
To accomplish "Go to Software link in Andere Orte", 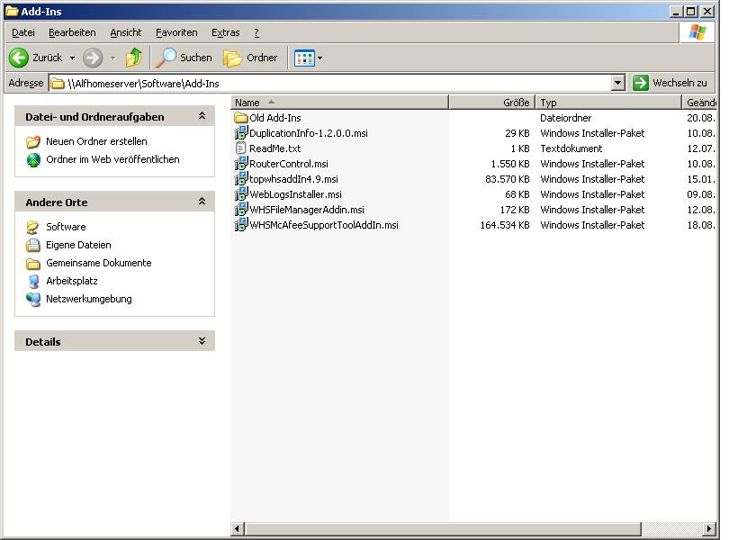I will [66, 227].
